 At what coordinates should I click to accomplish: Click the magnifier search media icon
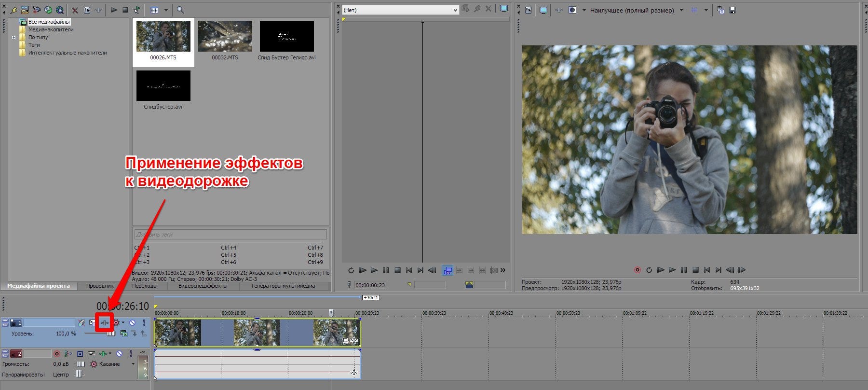(x=180, y=10)
